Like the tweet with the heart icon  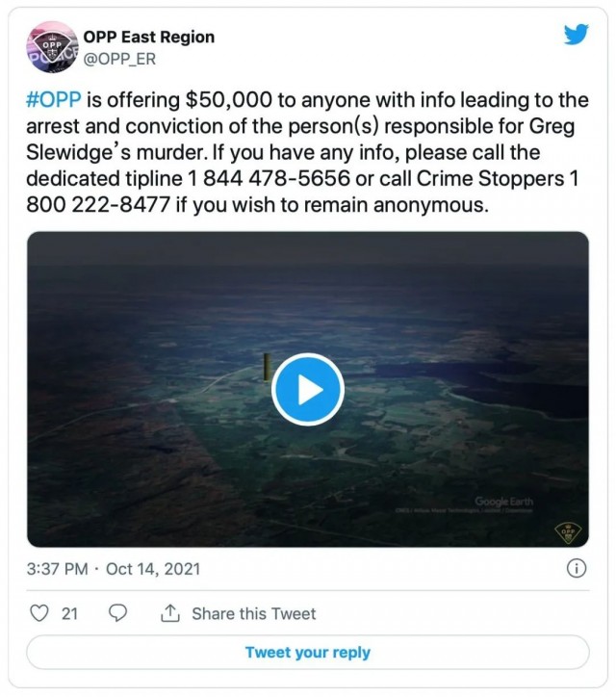39,613
